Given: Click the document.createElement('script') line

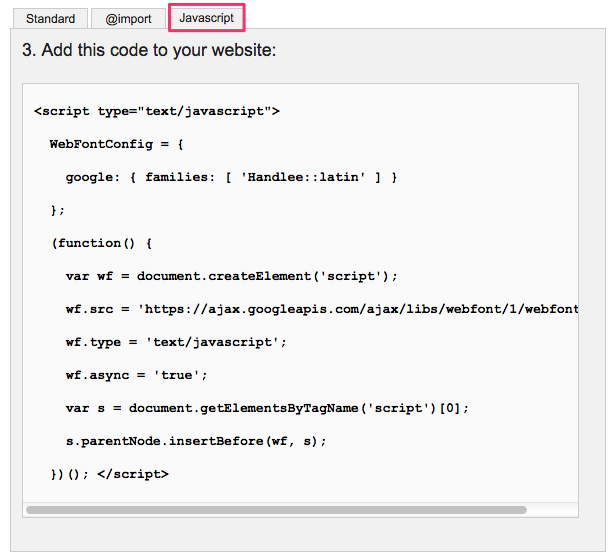Looking at the screenshot, I should tap(232, 276).
